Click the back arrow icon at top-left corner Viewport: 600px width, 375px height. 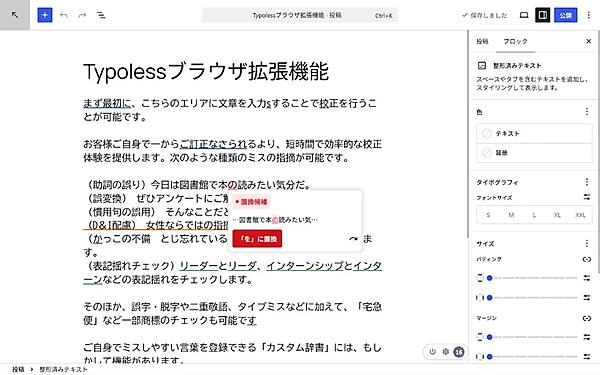tap(15, 15)
